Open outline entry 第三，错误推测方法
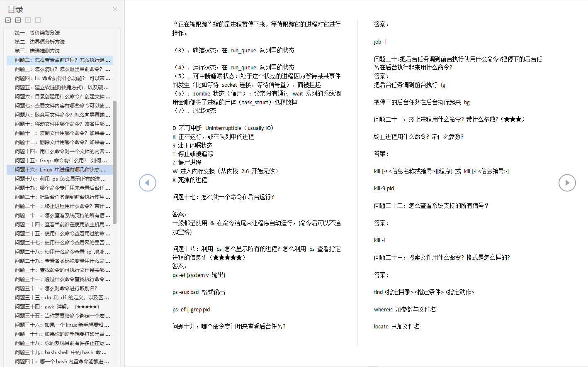The width and height of the screenshot is (588, 367). pyautogui.click(x=37, y=51)
